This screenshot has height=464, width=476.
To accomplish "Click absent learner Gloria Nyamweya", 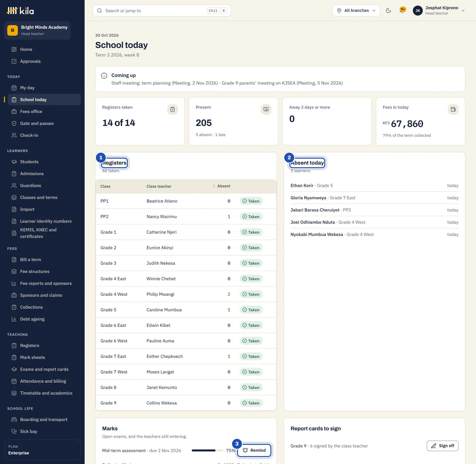I will (x=308, y=198).
